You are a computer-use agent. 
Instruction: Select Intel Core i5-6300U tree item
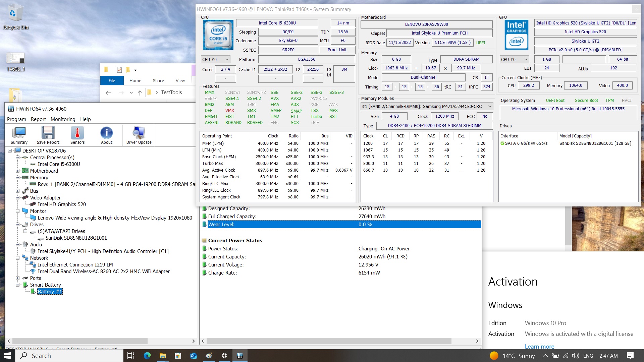[59, 164]
